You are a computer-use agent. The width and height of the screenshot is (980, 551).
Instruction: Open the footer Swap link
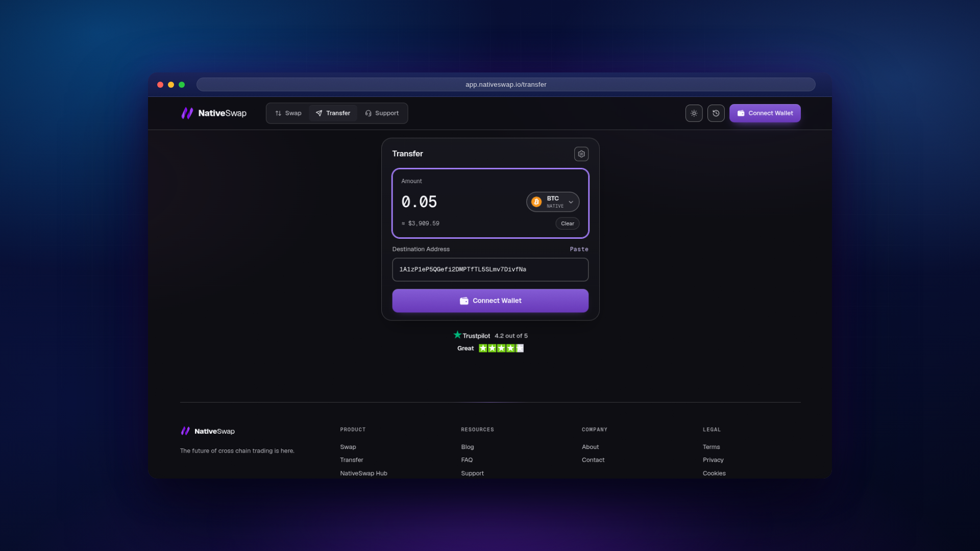click(x=348, y=447)
